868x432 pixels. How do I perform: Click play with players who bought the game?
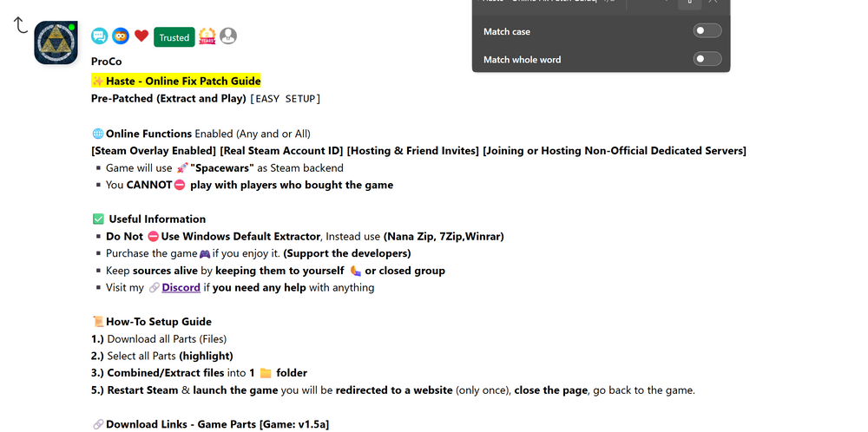[292, 185]
